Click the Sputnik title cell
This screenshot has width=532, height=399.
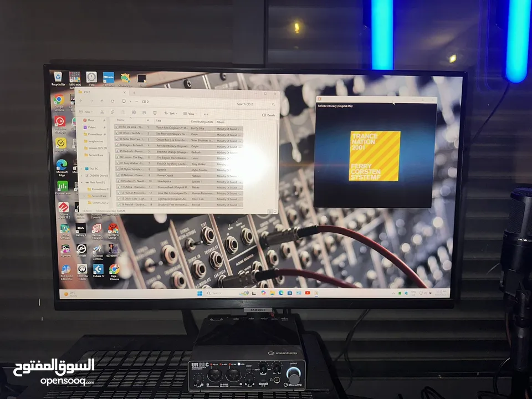point(161,170)
